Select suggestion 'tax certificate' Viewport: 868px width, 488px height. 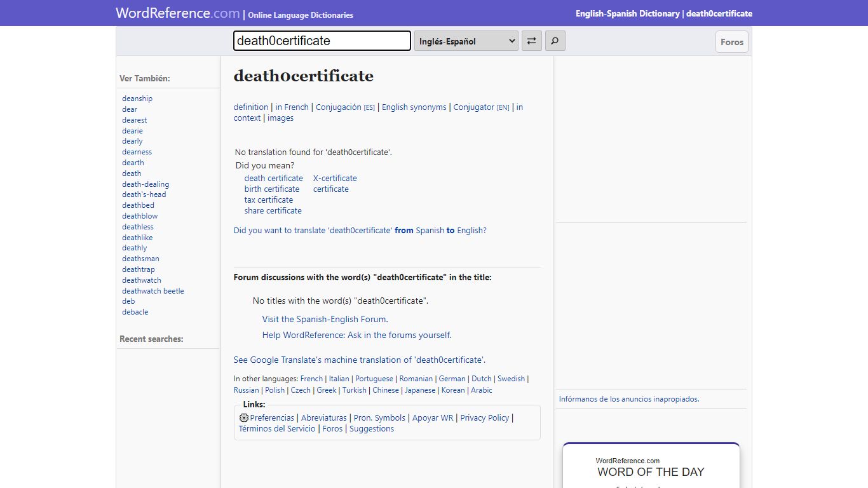click(x=269, y=200)
